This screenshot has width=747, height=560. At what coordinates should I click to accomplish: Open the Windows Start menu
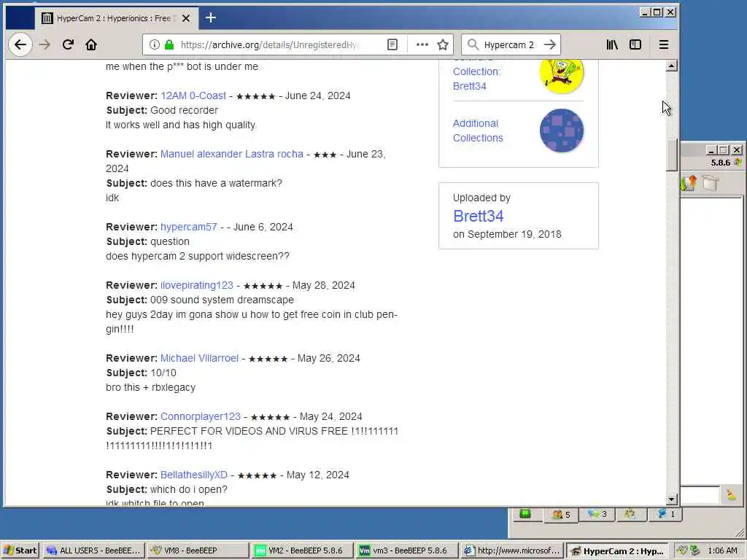[20, 551]
